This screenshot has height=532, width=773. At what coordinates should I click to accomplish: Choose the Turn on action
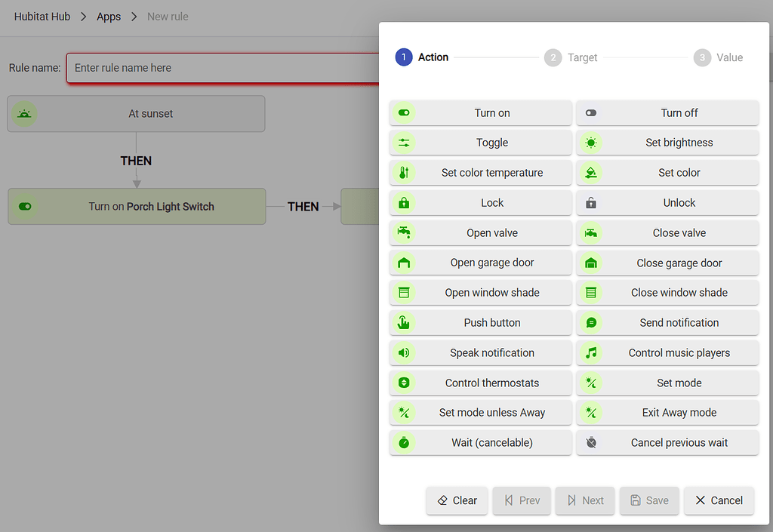coord(491,113)
